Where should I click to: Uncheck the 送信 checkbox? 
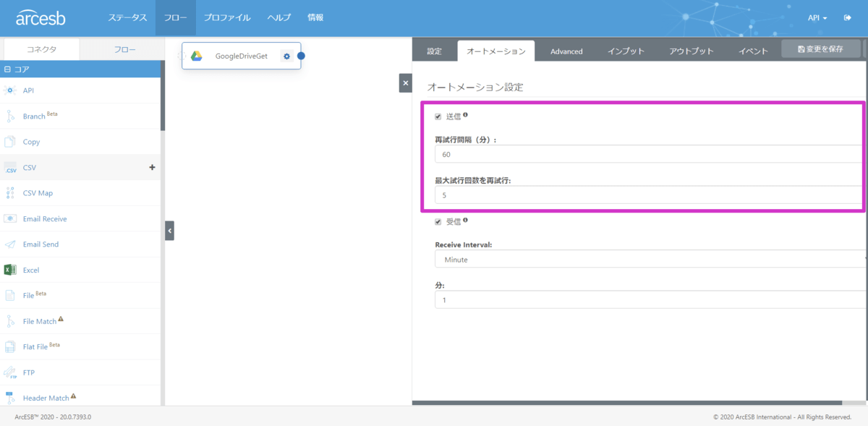pyautogui.click(x=438, y=116)
